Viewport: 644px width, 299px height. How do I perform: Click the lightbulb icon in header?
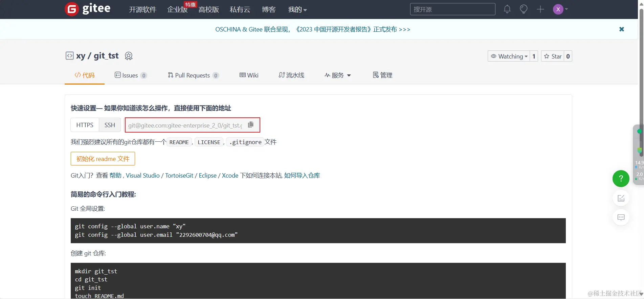[524, 9]
